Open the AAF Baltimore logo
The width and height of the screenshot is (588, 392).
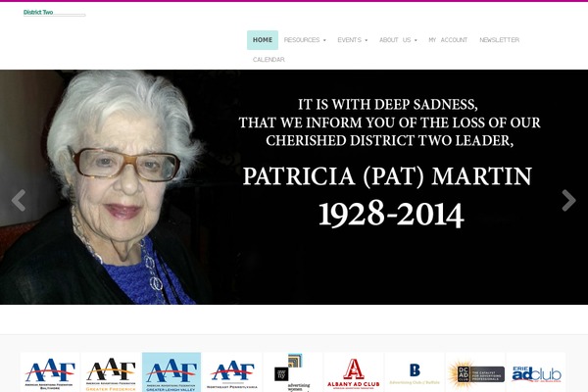[x=50, y=372]
